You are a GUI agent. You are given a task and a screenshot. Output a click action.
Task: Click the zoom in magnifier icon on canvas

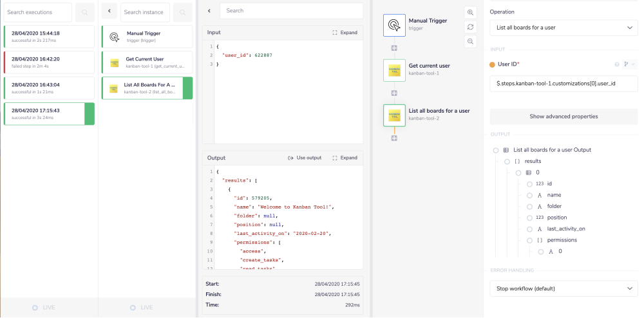[x=470, y=12]
